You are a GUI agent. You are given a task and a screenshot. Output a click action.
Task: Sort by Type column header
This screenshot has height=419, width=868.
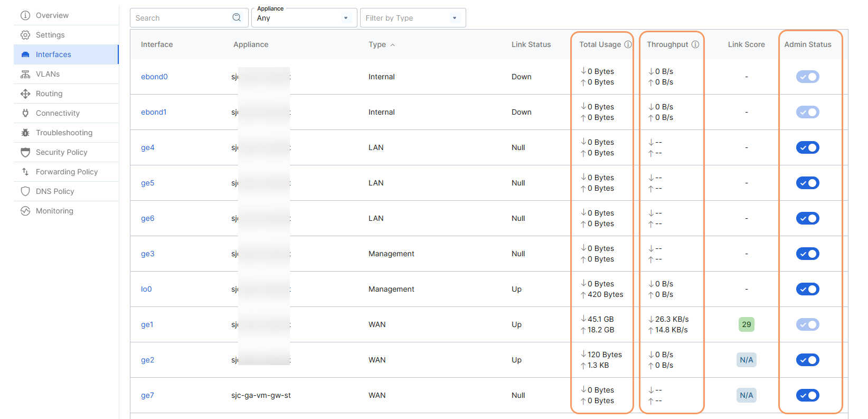pyautogui.click(x=382, y=44)
